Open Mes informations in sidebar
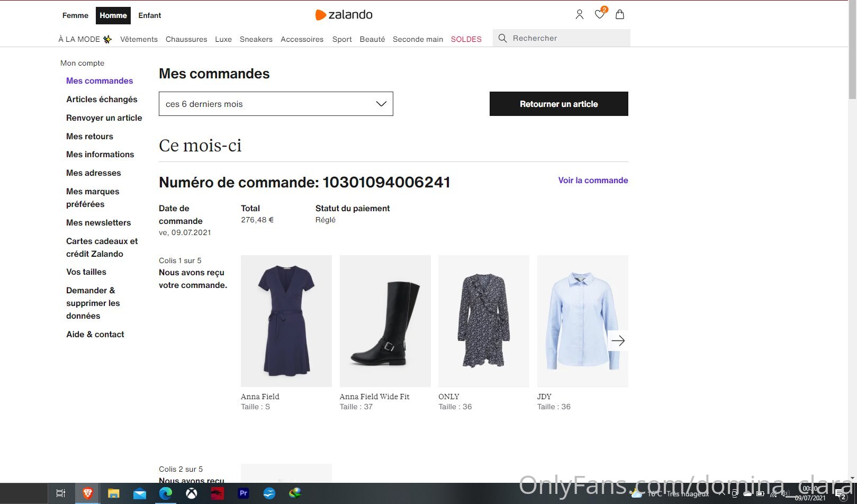This screenshot has height=504, width=857. pyautogui.click(x=100, y=154)
